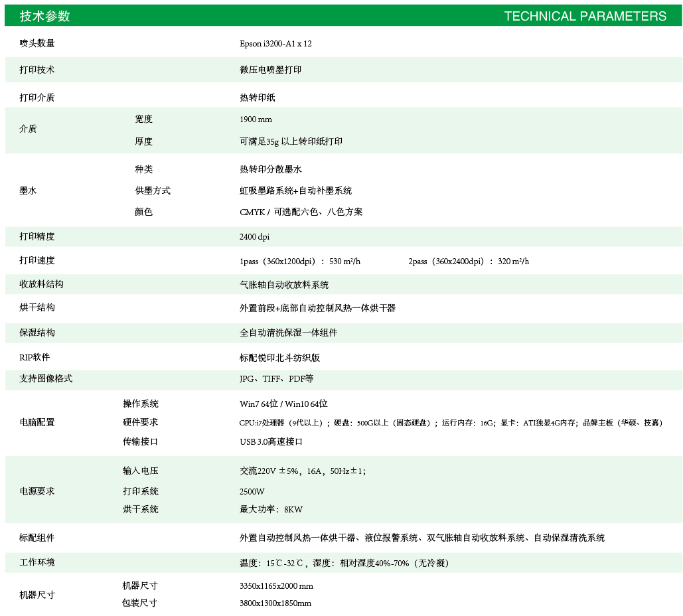
Task: Click the standard components list starting '外置自动控制风热'
Action: coord(422,538)
